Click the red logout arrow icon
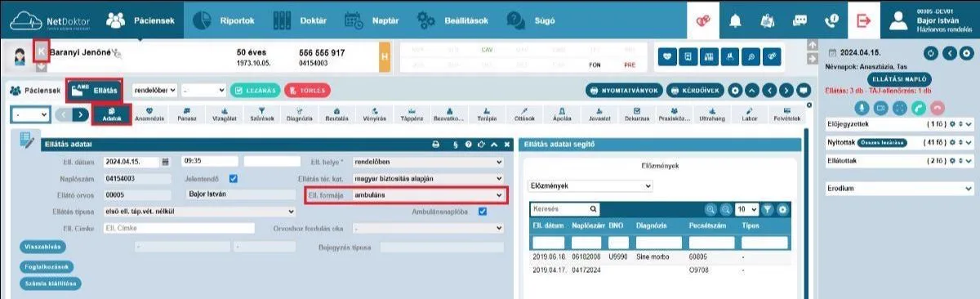The image size is (980, 299). coord(863,20)
